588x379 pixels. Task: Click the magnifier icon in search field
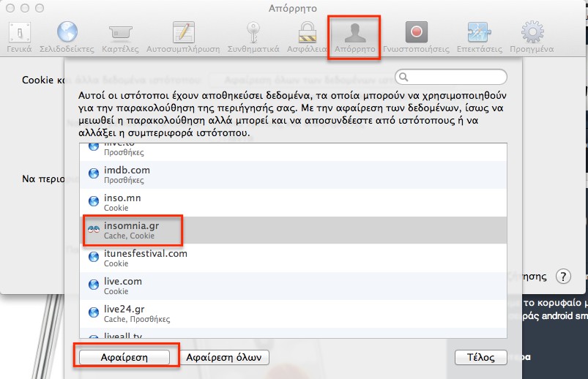[403, 78]
